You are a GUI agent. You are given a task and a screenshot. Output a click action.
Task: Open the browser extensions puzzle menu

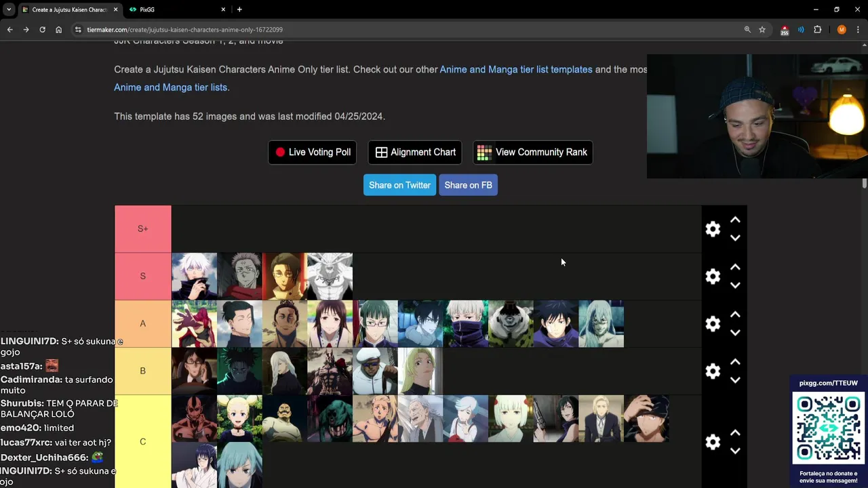817,30
